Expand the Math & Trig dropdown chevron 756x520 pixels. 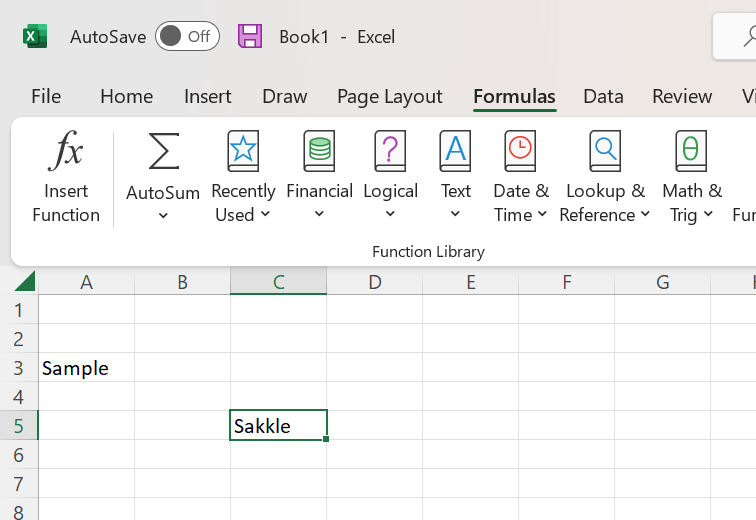(x=708, y=213)
